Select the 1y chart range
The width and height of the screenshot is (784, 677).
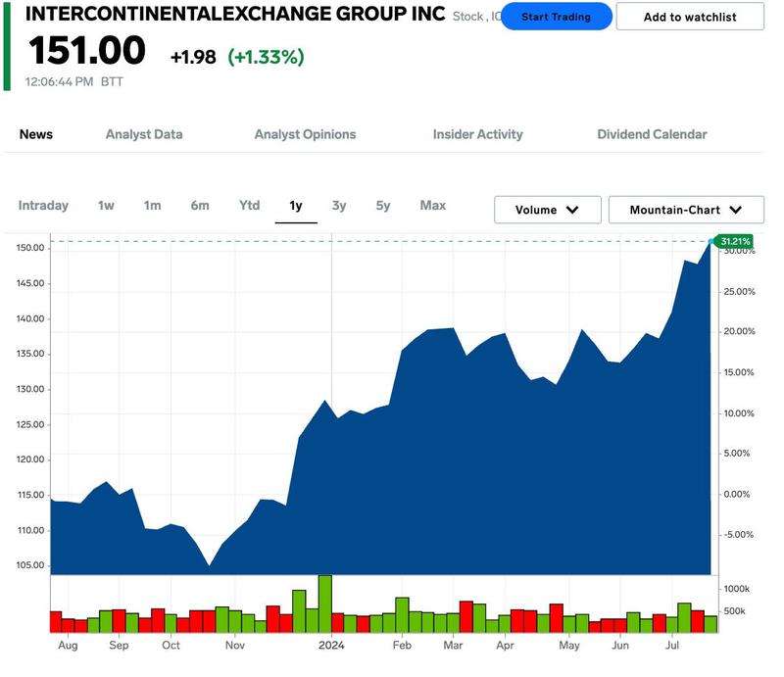(x=296, y=206)
